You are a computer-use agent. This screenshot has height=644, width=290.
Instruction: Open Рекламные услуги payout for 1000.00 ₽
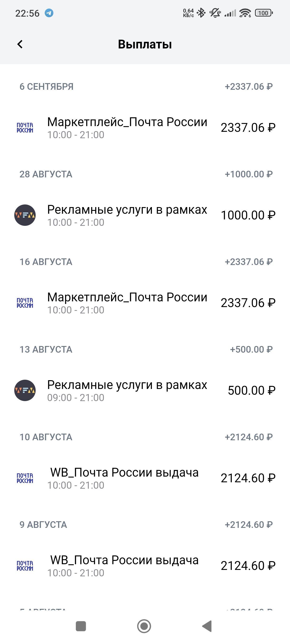(x=127, y=215)
